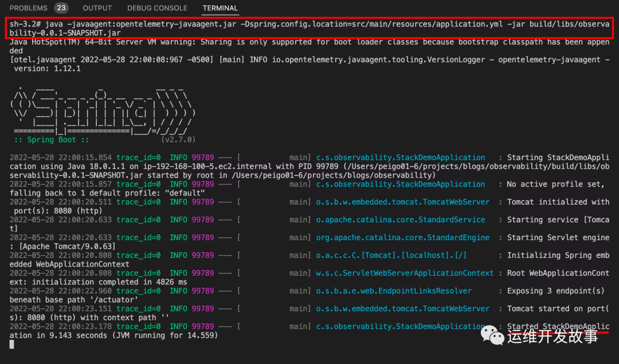Click the 'w.s.c.ServletWebServerApplicationContext' logger name

(405, 273)
